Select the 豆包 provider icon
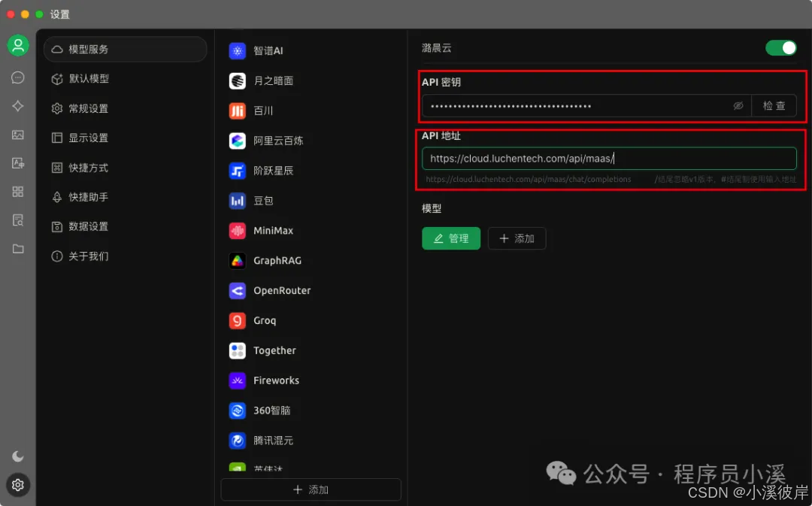This screenshot has width=812, height=506. 237,201
